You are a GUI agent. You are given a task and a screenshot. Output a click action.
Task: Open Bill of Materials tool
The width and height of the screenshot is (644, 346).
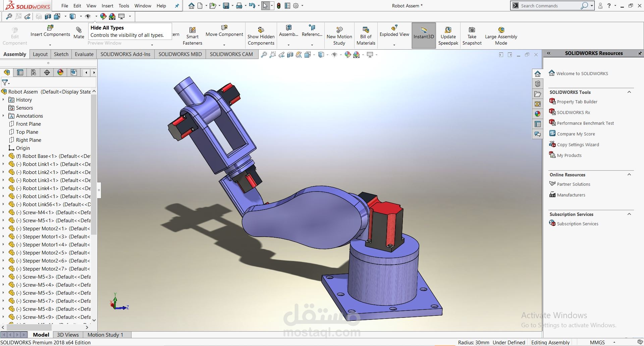366,36
